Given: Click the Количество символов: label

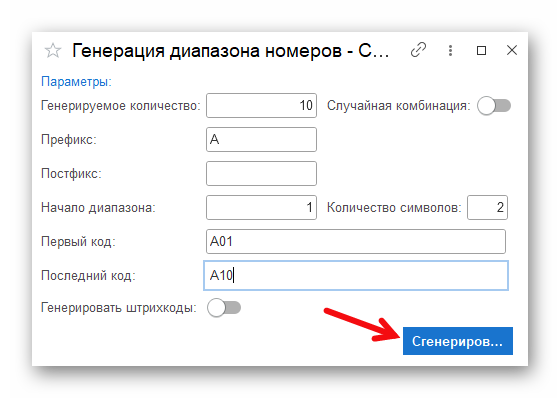Looking at the screenshot, I should 394,208.
